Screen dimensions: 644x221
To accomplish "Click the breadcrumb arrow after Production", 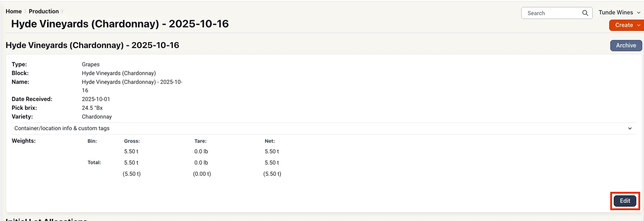I will point(62,11).
